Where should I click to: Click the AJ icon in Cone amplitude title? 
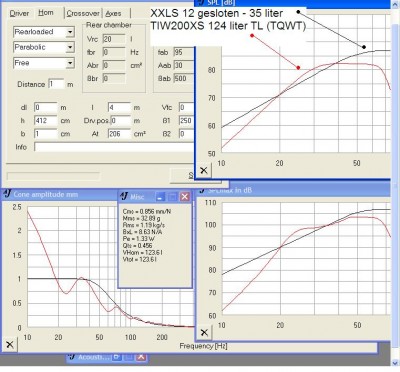click(7, 194)
